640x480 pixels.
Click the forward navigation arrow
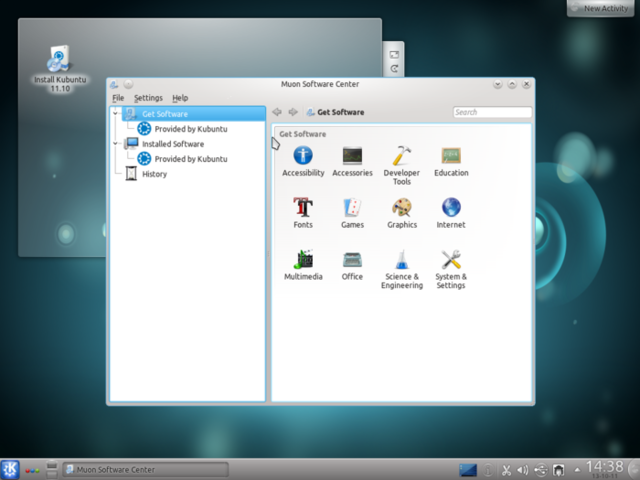pos(293,112)
